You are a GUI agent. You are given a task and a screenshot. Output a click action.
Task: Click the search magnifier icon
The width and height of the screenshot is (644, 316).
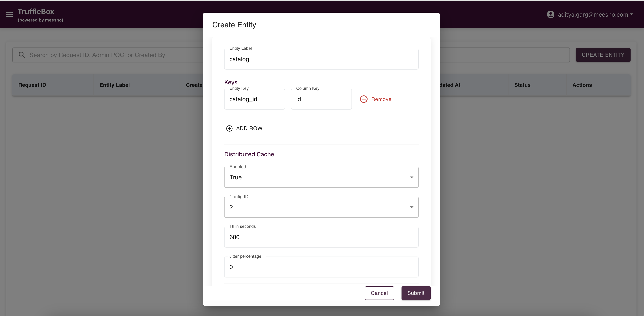pyautogui.click(x=22, y=55)
